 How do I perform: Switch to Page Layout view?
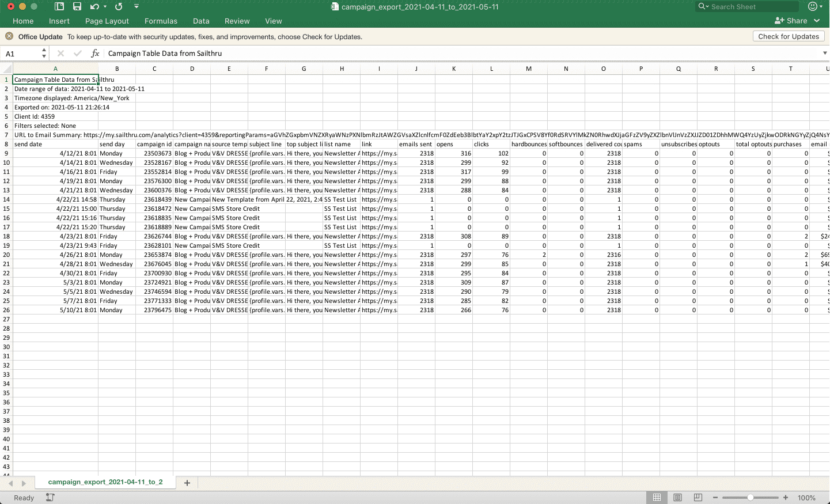click(x=677, y=498)
